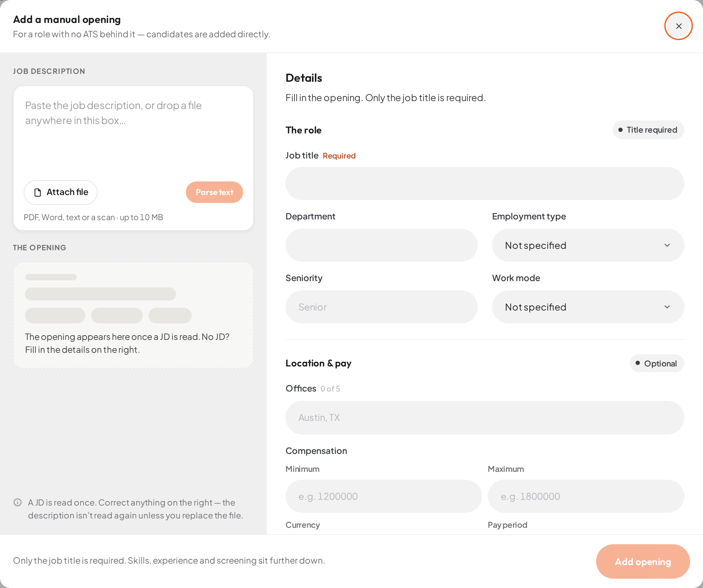The image size is (703, 588).
Task: Focus the Job title input field
Action: [485, 184]
